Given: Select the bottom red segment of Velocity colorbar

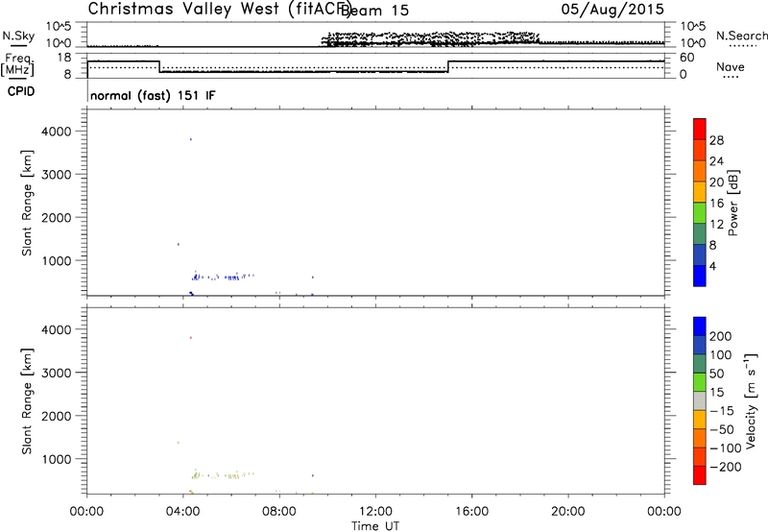Looking at the screenshot, I should point(700,475).
